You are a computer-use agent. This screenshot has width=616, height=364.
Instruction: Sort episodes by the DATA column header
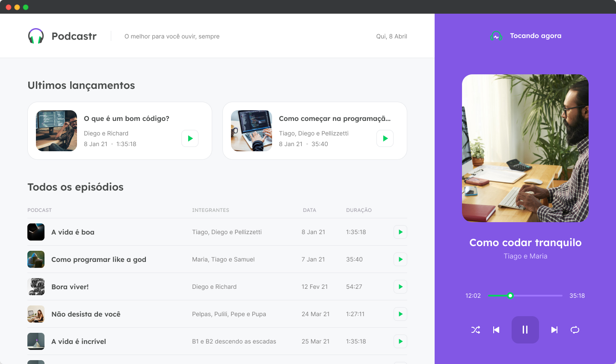[309, 210]
